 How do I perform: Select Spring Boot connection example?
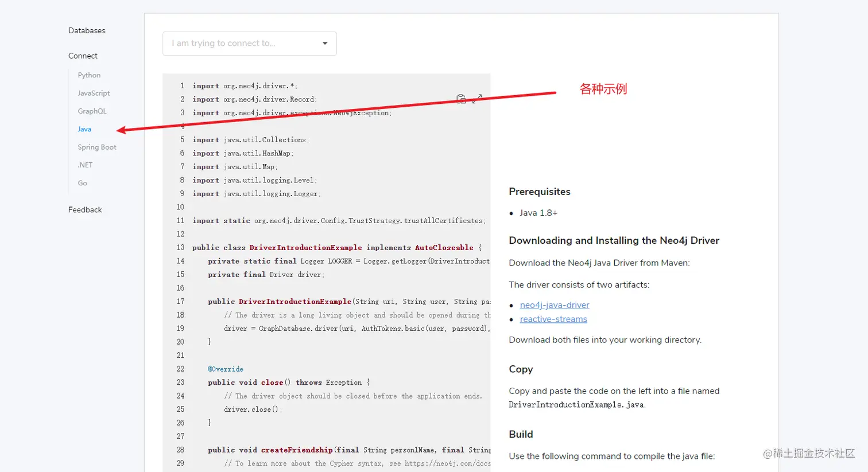click(97, 147)
